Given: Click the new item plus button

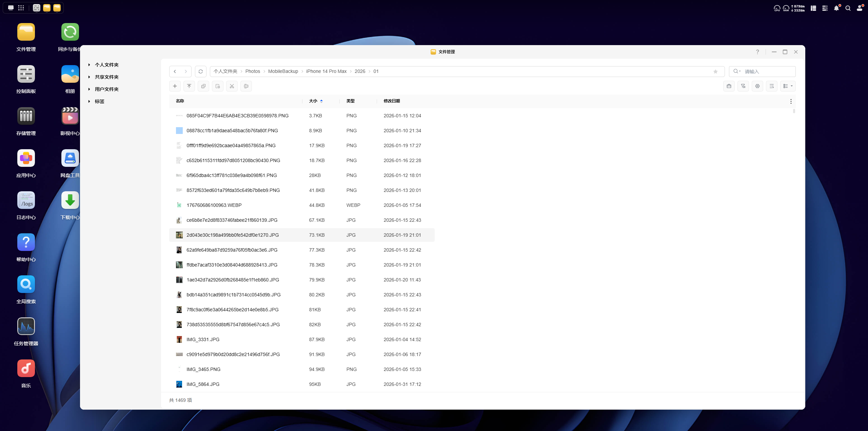Looking at the screenshot, I should (x=175, y=86).
